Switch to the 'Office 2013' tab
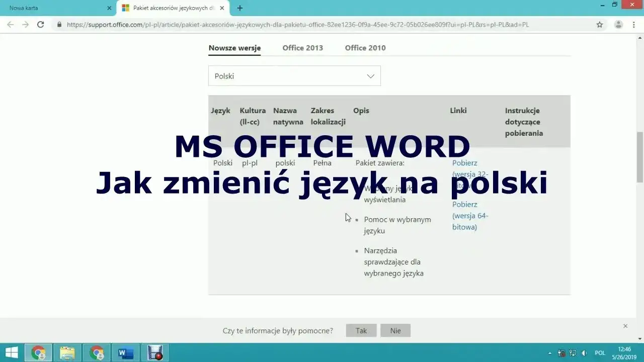 click(302, 48)
